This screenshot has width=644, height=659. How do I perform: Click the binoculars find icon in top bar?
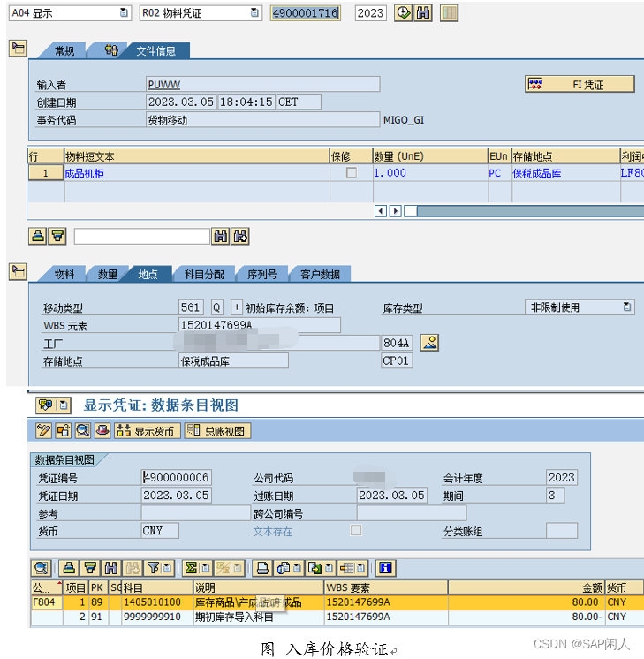pyautogui.click(x=423, y=13)
